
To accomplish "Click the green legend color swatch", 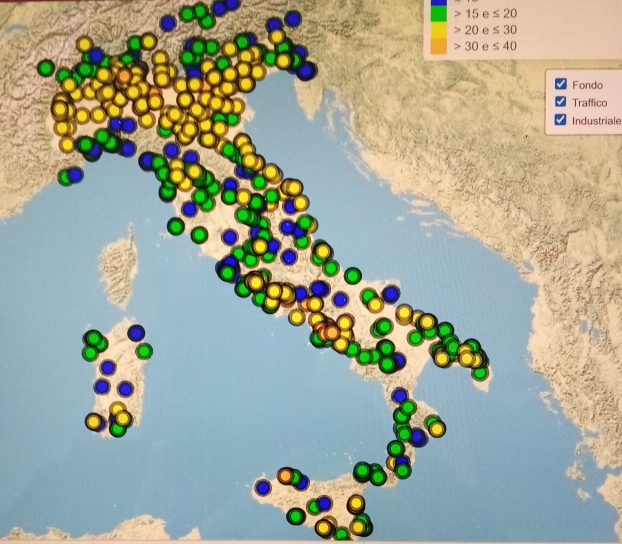I will point(436,13).
